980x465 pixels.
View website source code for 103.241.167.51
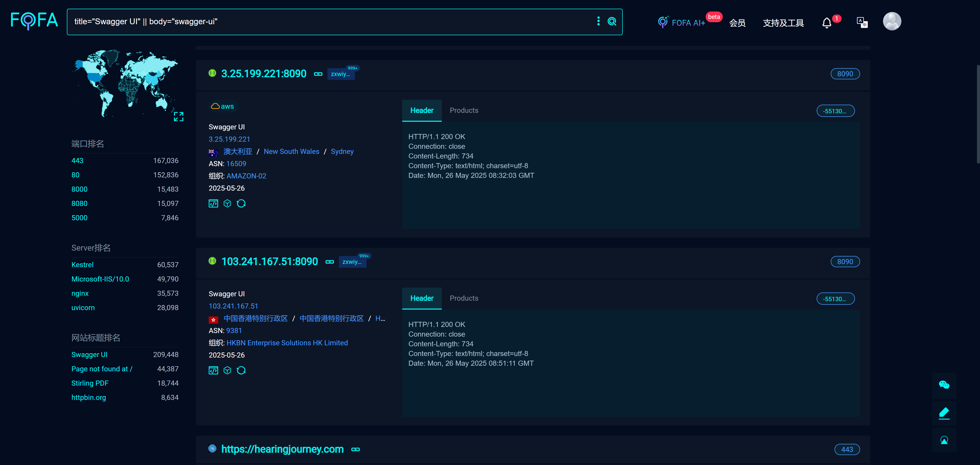point(213,370)
